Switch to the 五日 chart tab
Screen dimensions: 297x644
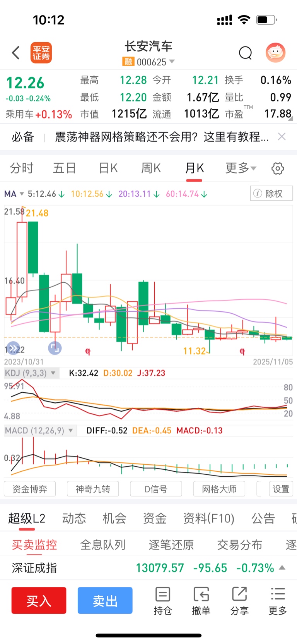[x=64, y=168]
